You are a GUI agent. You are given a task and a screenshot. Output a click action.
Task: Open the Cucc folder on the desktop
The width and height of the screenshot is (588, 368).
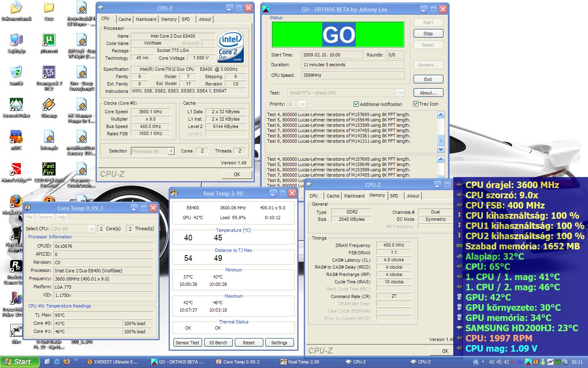tap(49, 11)
